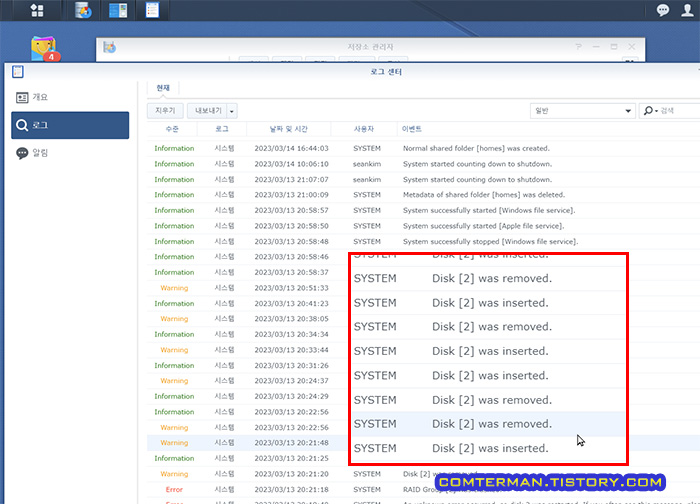The height and width of the screenshot is (504, 700).
Task: Open the main menu grid icon
Action: pyautogui.click(x=37, y=10)
